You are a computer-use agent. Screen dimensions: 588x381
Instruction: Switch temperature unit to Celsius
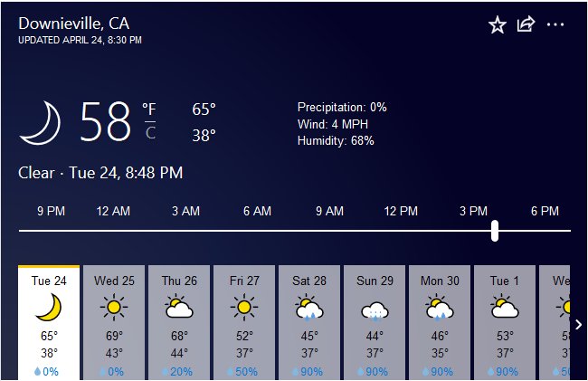pyautogui.click(x=150, y=133)
